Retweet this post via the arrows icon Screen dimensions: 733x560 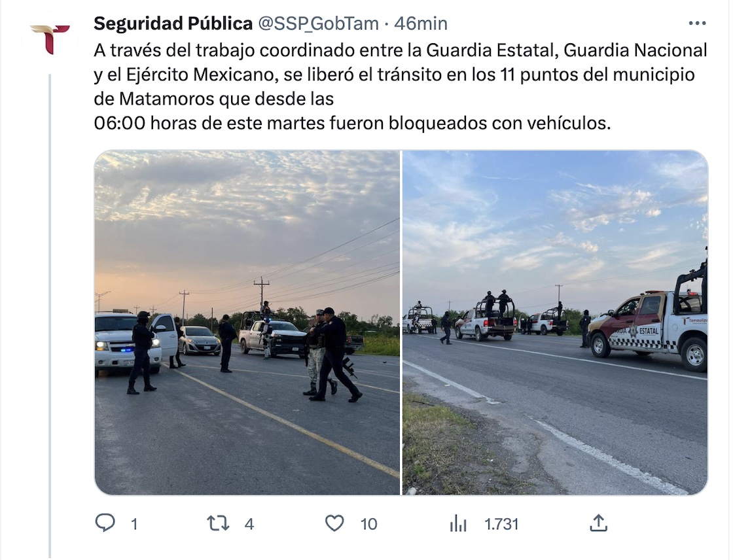[219, 523]
